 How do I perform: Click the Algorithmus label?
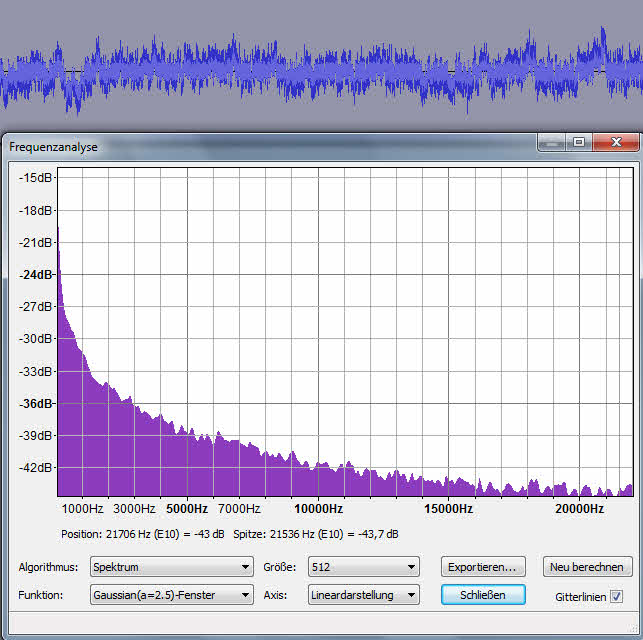(48, 567)
